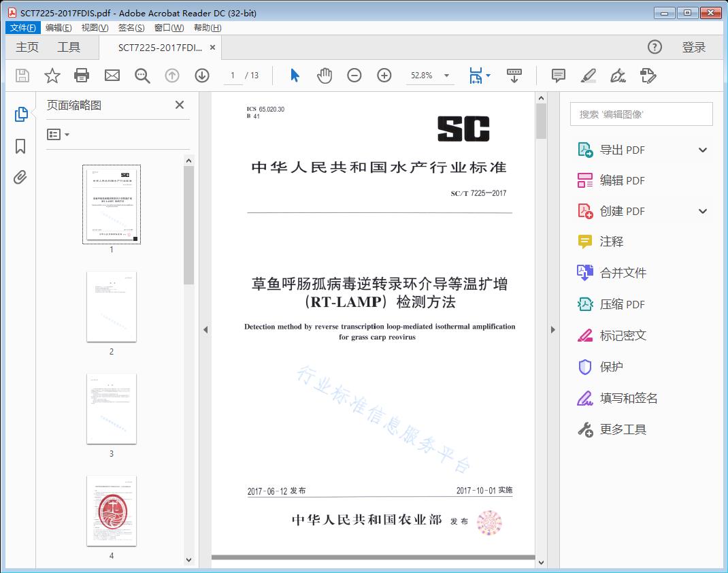The image size is (728, 573).
Task: Open the Attachments panel icon
Action: point(20,177)
